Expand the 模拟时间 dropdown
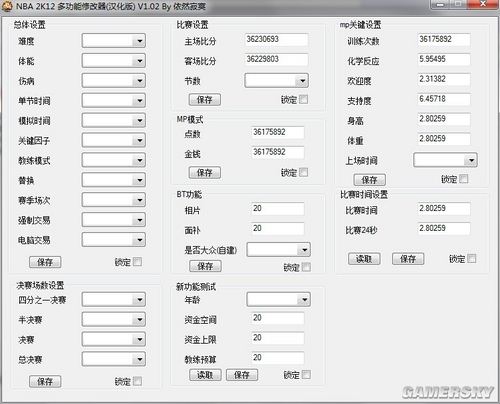Image resolution: width=500 pixels, height=404 pixels. 114,121
